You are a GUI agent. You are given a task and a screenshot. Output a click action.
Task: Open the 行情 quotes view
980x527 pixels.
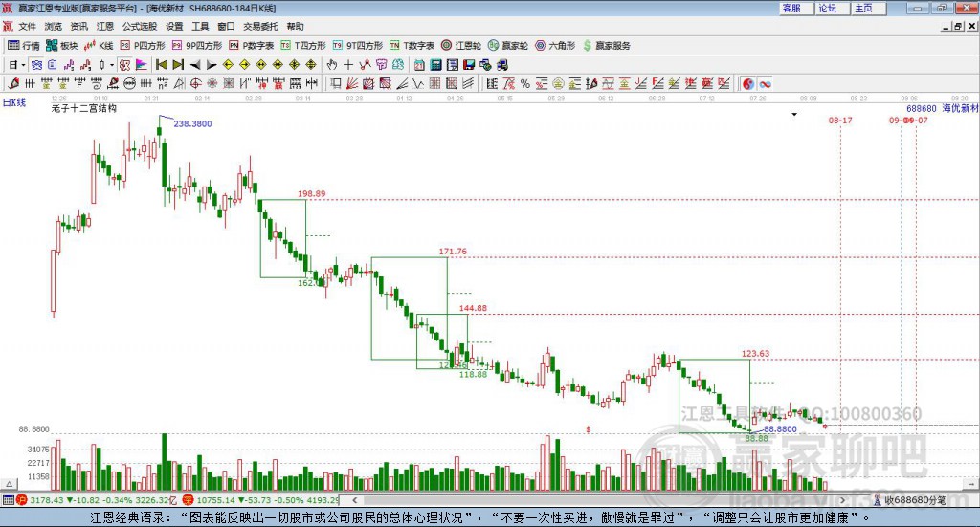click(23, 46)
